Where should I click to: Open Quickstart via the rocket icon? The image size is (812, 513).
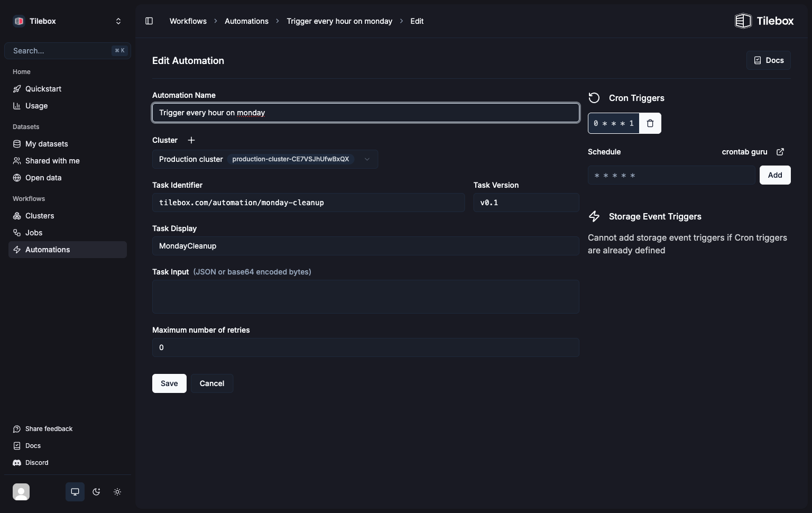(x=17, y=89)
